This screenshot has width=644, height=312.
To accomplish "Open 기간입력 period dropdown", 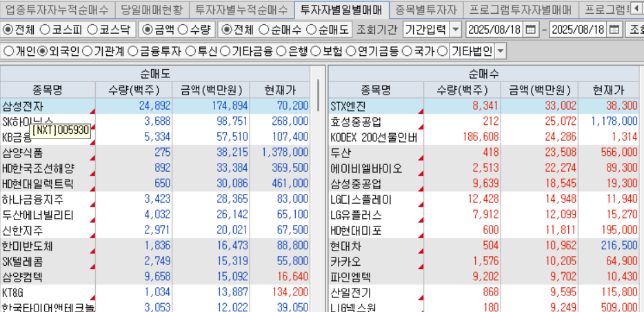I will point(456,30).
